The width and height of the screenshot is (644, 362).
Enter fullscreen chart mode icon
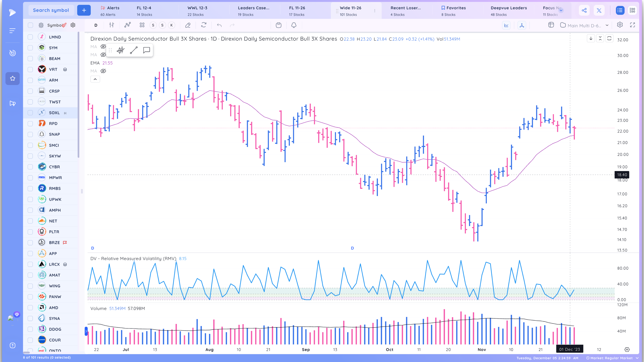[632, 25]
